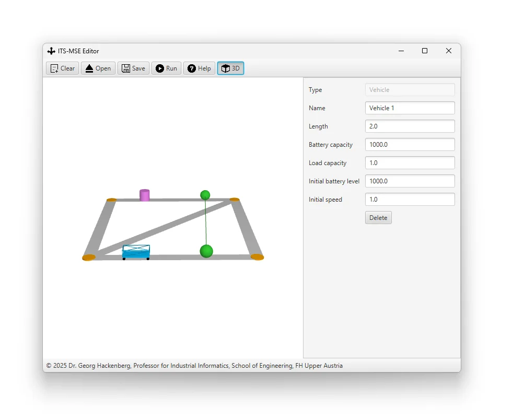Open the Help dialog
The image size is (513, 420).
[x=199, y=68]
